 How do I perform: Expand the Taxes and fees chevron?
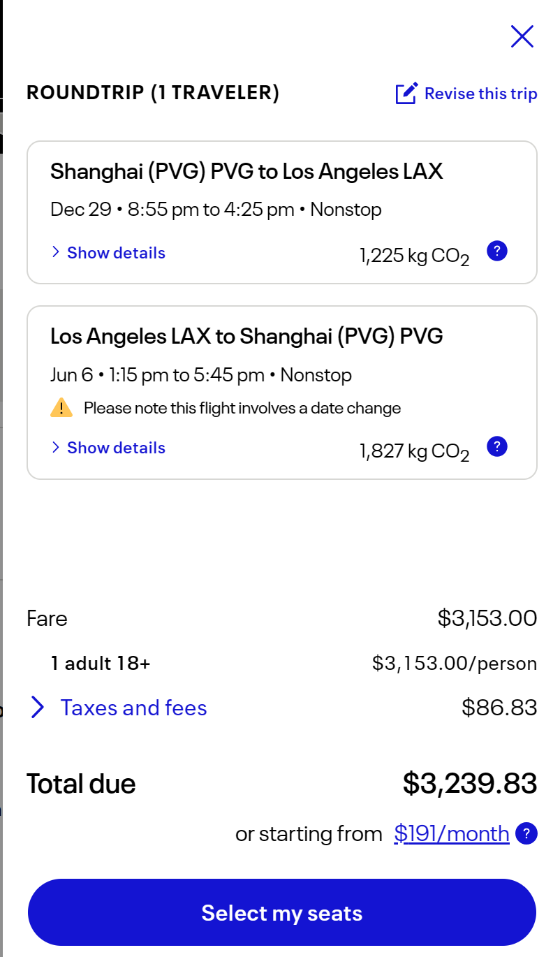[38, 708]
